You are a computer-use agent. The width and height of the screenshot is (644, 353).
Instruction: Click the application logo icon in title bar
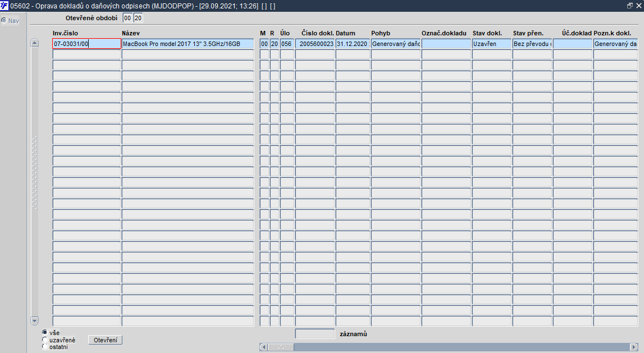tap(4, 6)
